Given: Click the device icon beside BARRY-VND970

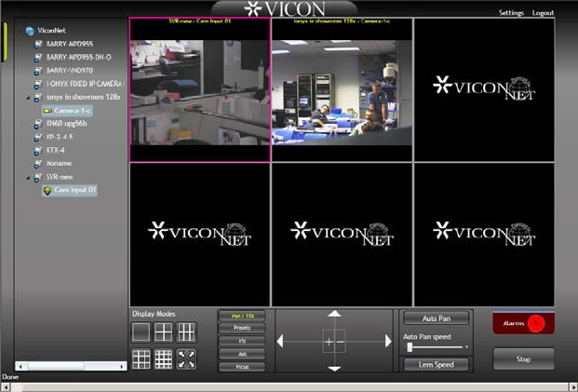Looking at the screenshot, I should pos(38,71).
